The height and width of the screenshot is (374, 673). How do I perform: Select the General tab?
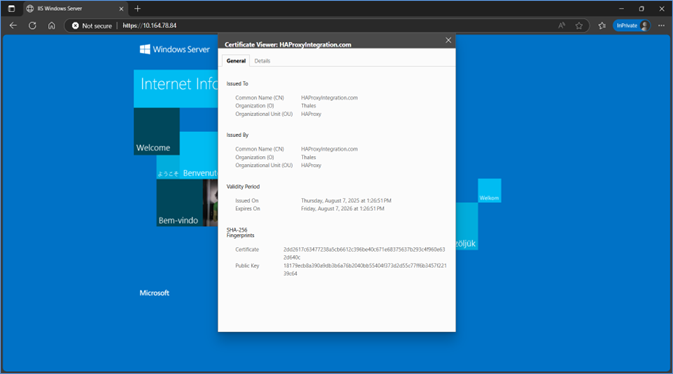point(236,61)
